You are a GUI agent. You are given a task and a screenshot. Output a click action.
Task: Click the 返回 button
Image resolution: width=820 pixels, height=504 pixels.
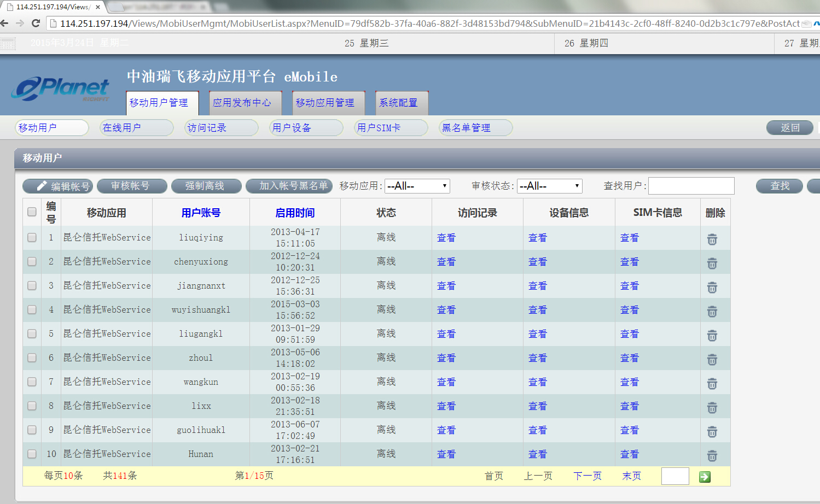790,127
